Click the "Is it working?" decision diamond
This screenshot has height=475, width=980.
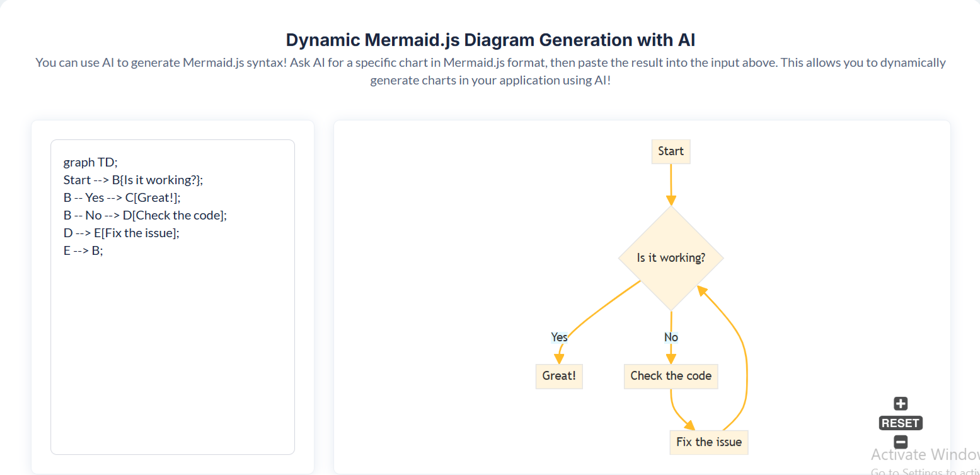pos(671,258)
